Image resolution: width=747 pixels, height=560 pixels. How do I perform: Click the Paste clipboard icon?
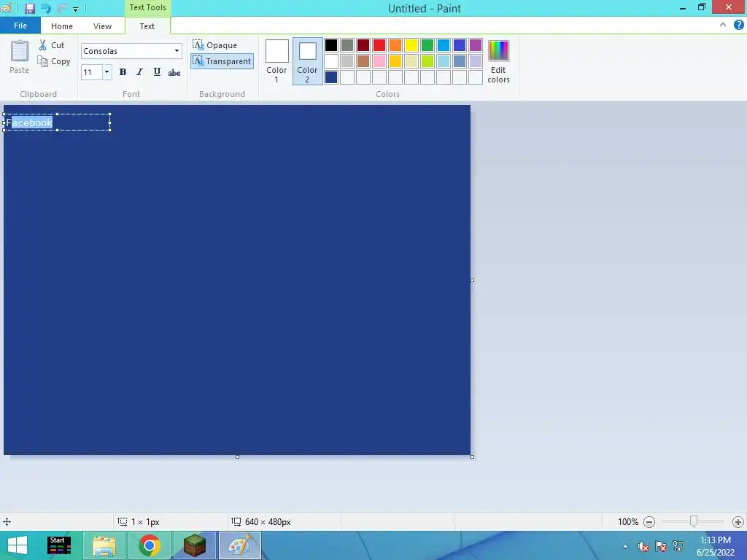(x=20, y=52)
